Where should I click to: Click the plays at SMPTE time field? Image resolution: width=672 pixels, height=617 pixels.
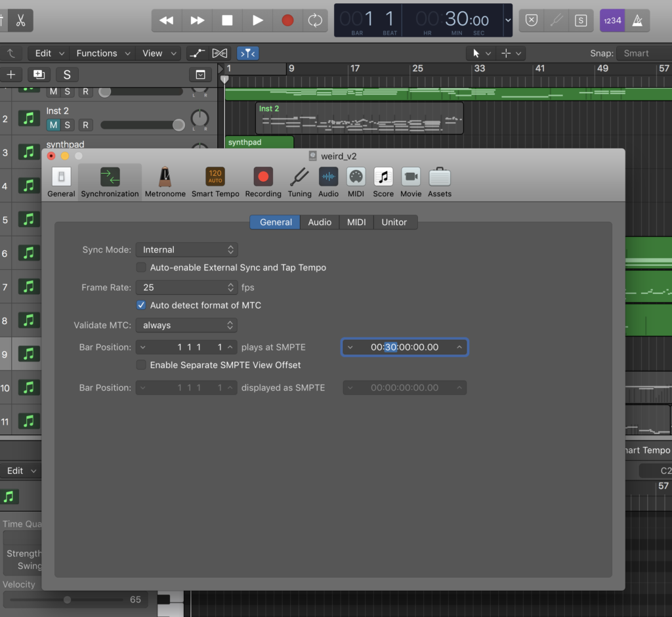pyautogui.click(x=404, y=347)
